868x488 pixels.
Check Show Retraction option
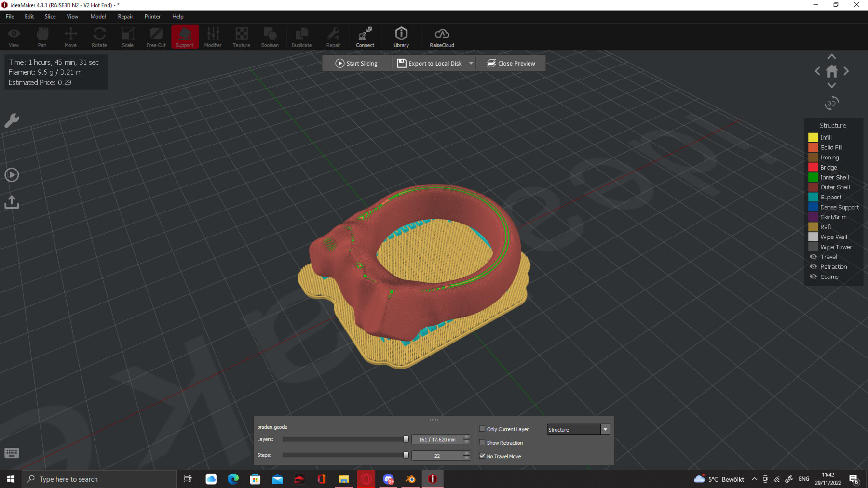coord(482,442)
